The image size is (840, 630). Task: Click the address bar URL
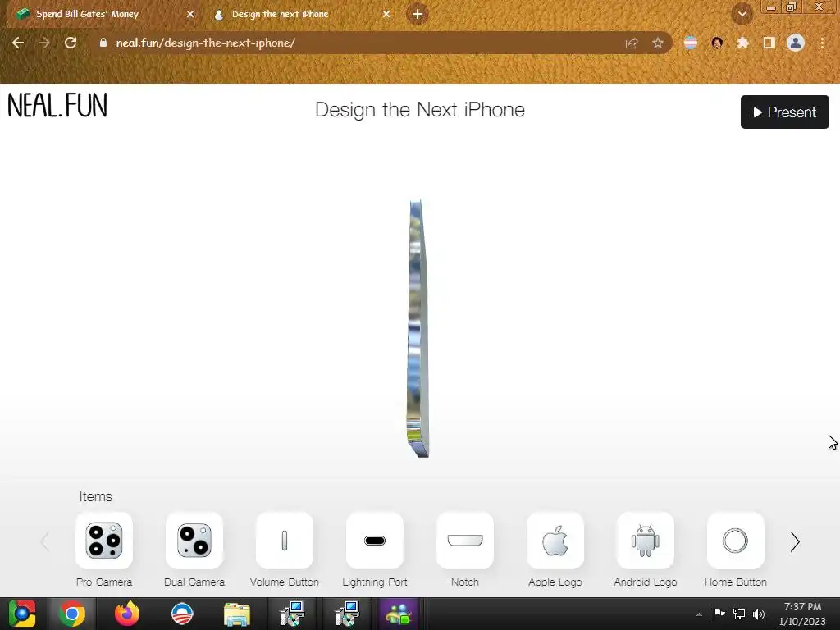pyautogui.click(x=206, y=43)
